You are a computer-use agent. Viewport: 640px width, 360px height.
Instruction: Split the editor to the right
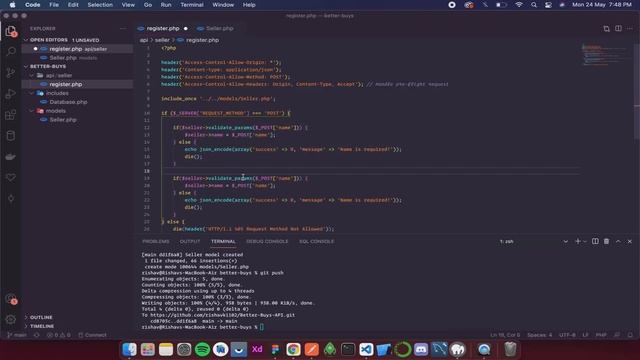[618, 29]
